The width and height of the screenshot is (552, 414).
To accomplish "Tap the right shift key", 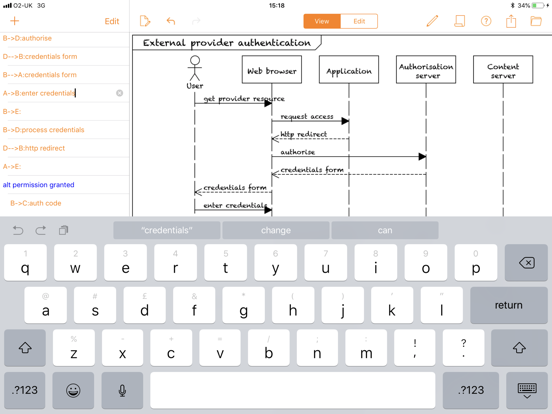I will (519, 348).
